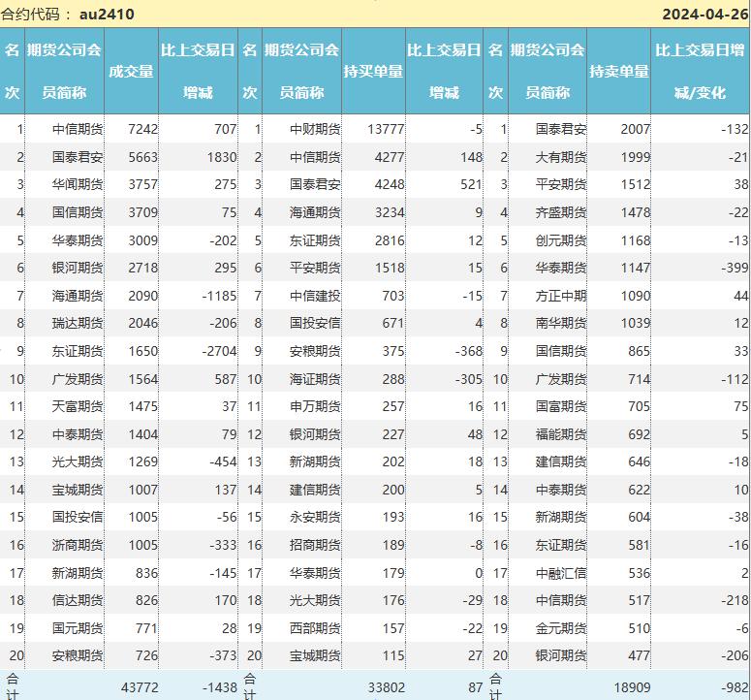Click buy position value 3234
Image resolution: width=751 pixels, height=700 pixels.
click(390, 212)
